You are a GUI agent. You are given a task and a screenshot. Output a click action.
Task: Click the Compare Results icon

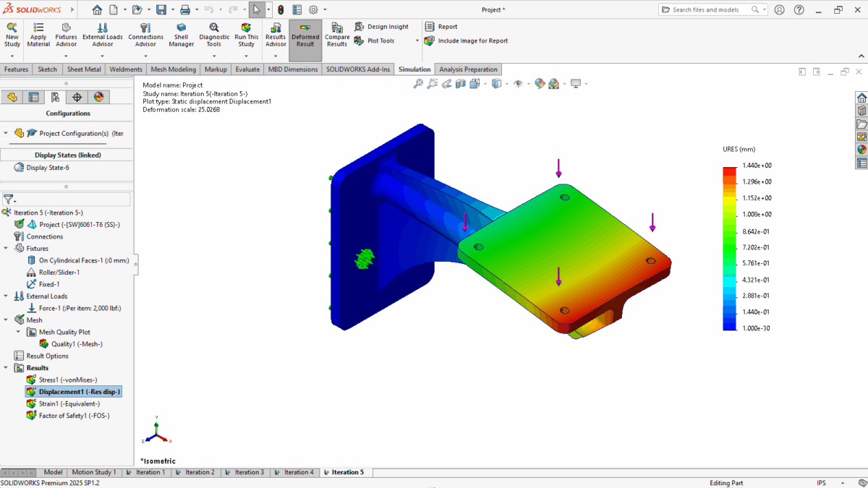pyautogui.click(x=337, y=27)
